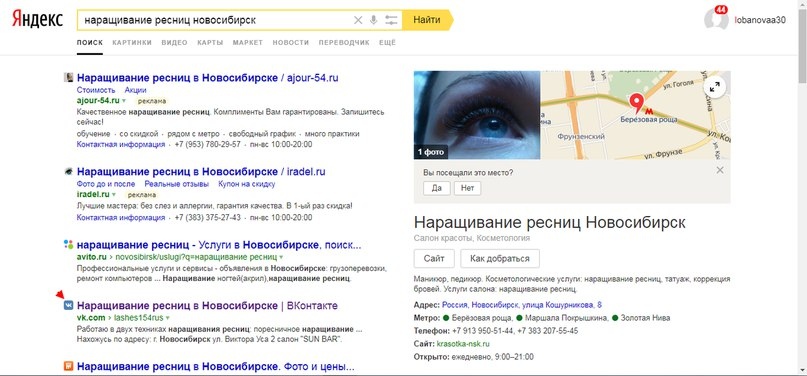807x376 pixels.
Task: Open the Ещё menu item
Action: click(x=388, y=43)
